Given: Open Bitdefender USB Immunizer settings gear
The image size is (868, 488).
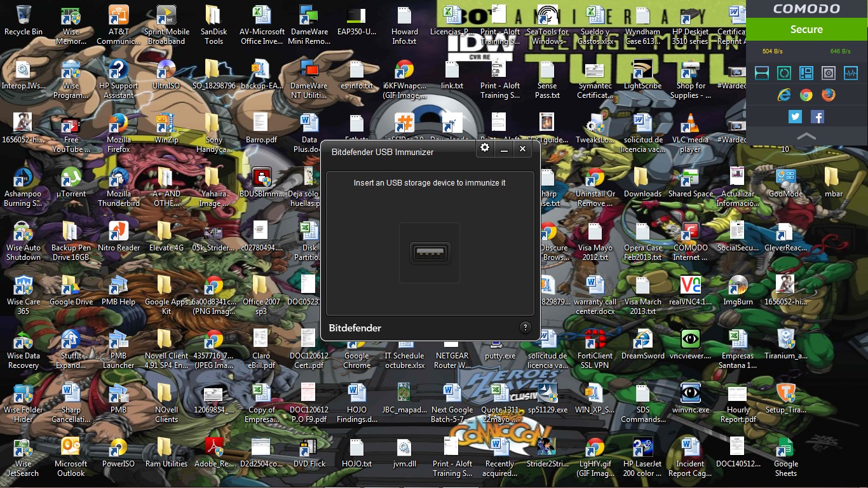Looking at the screenshot, I should 485,148.
